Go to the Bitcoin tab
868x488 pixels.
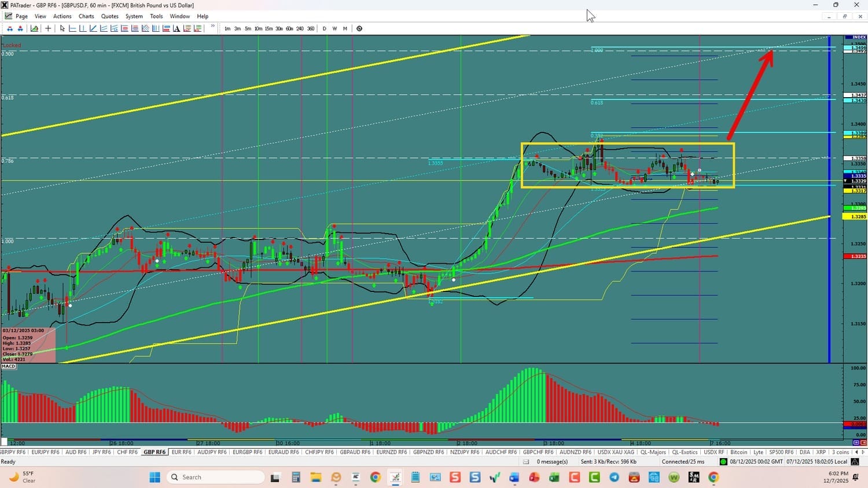(x=739, y=452)
